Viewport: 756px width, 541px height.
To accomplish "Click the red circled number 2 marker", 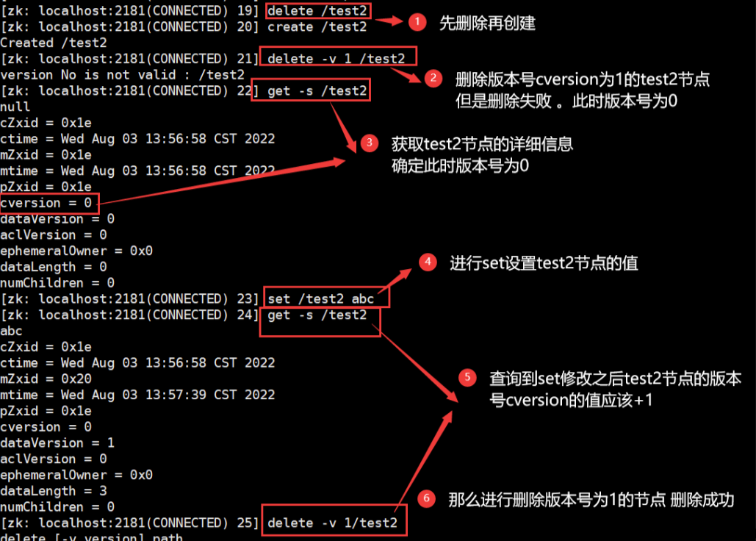I will click(x=433, y=78).
